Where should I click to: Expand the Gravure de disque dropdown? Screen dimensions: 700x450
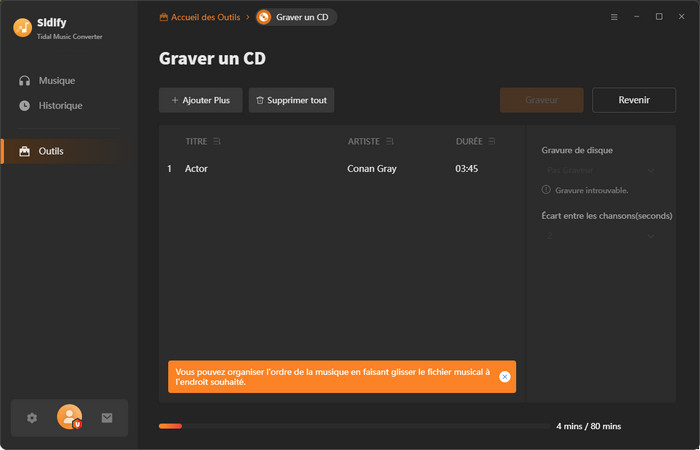coord(600,170)
